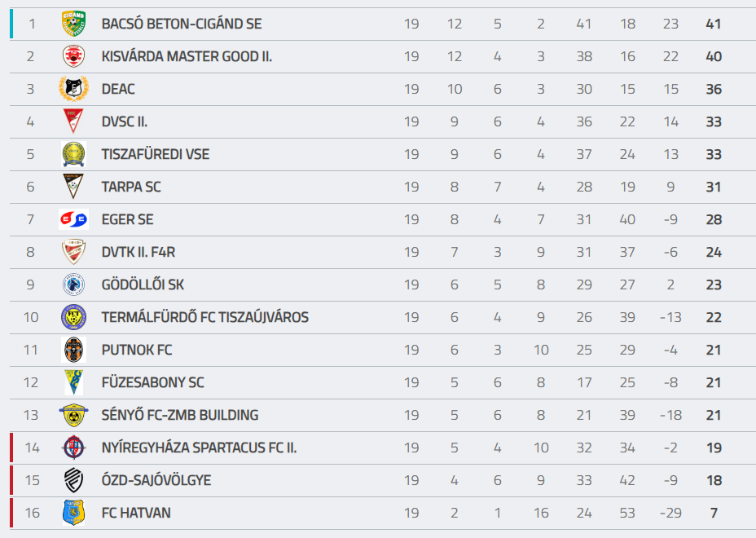Click the rank number 16 cell
756x538 pixels.
click(32, 513)
